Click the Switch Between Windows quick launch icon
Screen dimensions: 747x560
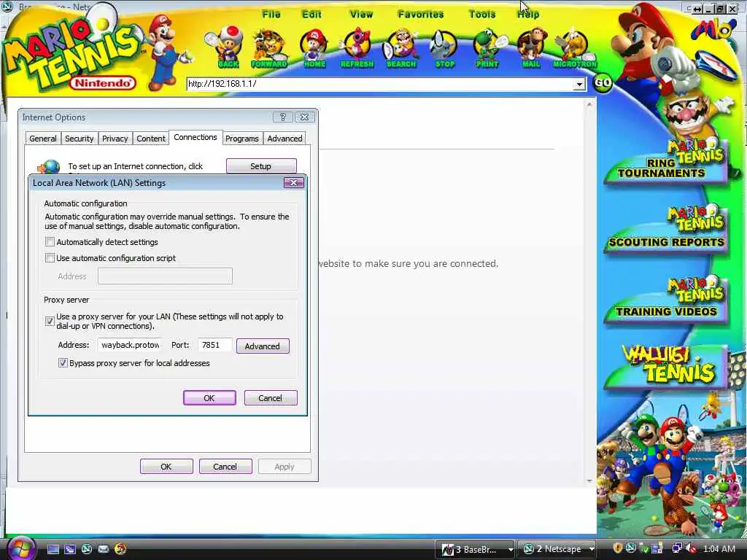(x=70, y=549)
